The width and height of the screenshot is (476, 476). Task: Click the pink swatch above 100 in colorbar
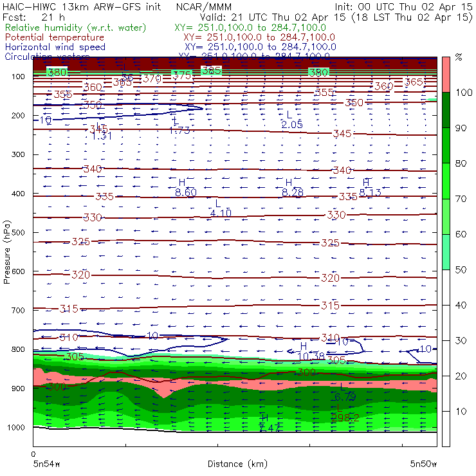point(446,75)
